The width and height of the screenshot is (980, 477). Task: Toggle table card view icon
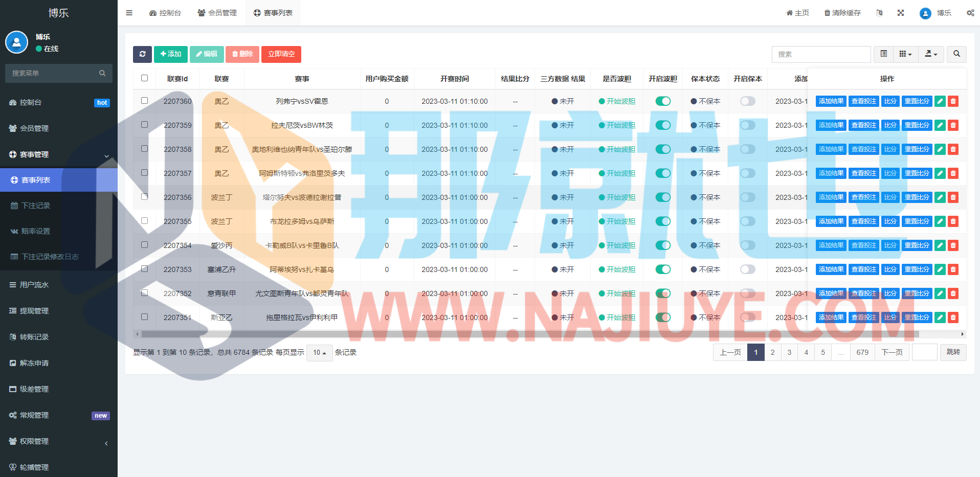pos(883,54)
